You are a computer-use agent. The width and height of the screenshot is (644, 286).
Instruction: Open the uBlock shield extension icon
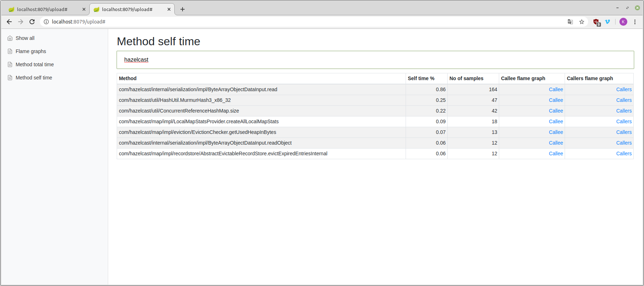(597, 22)
